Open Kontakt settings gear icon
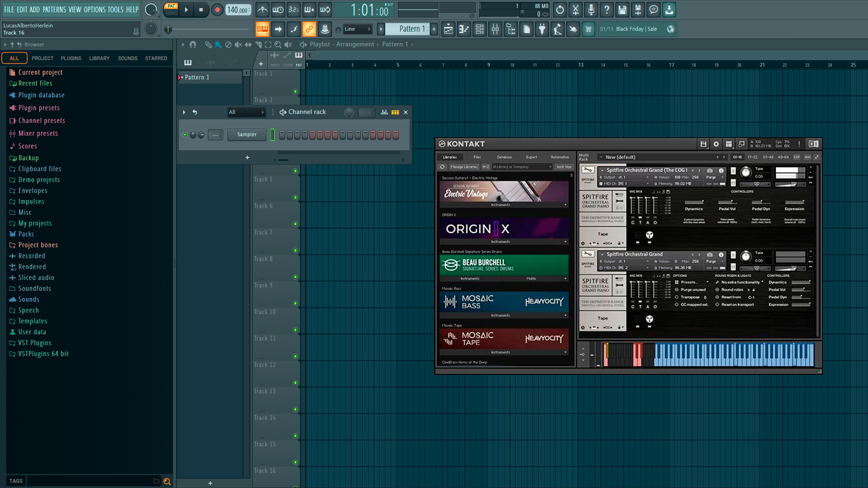This screenshot has height=488, width=868. click(x=716, y=144)
